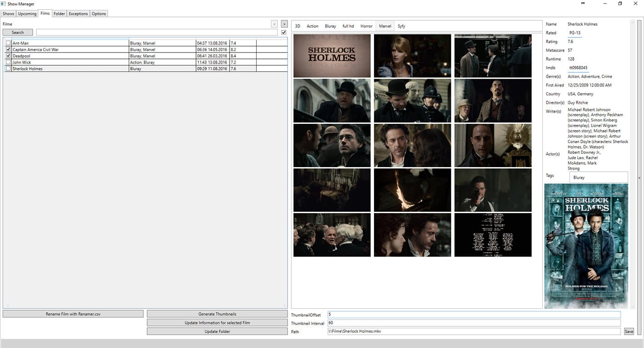This screenshot has width=644, height=348.
Task: Click the next arrow button above the list
Action: [x=284, y=23]
